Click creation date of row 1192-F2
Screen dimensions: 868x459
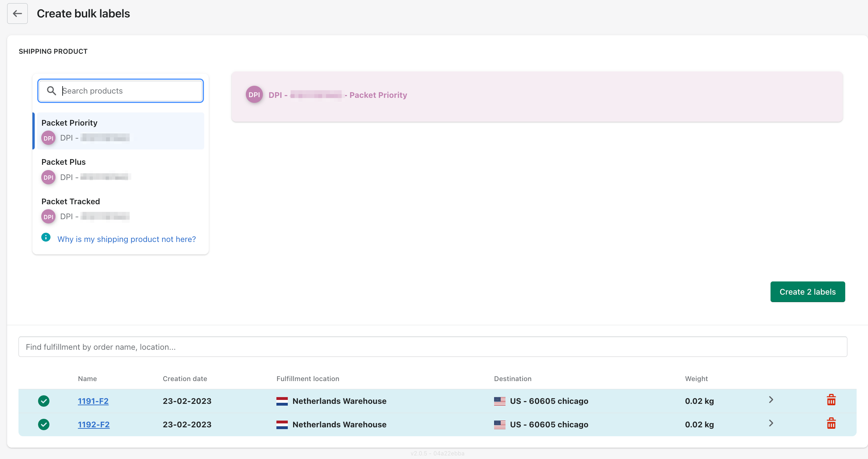187,424
